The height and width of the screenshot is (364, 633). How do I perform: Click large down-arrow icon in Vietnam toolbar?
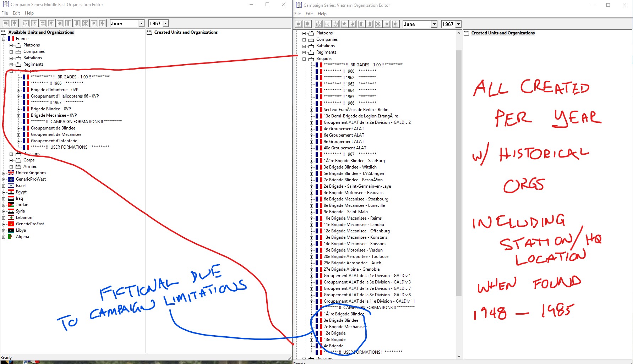370,24
